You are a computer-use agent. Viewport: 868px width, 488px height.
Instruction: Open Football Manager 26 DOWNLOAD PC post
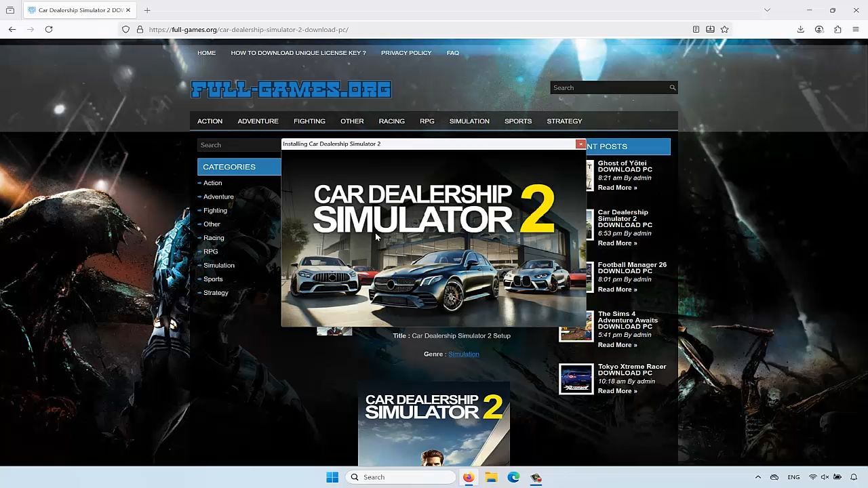632,268
